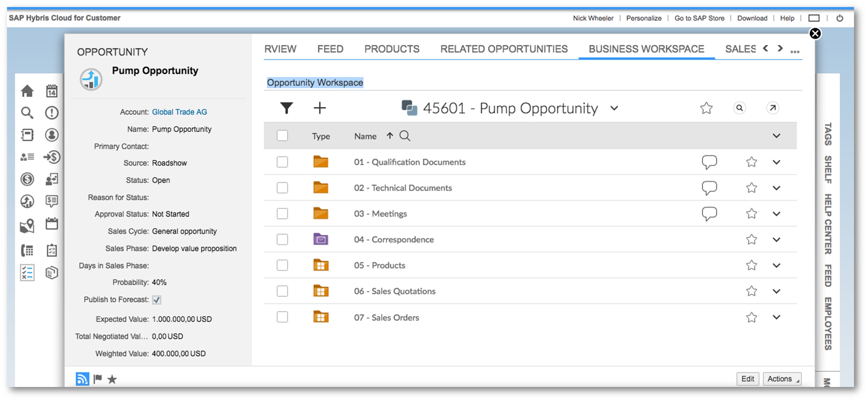Click the magnifier search icon in sidebar
Screen dimensions: 868x401
[x=27, y=113]
